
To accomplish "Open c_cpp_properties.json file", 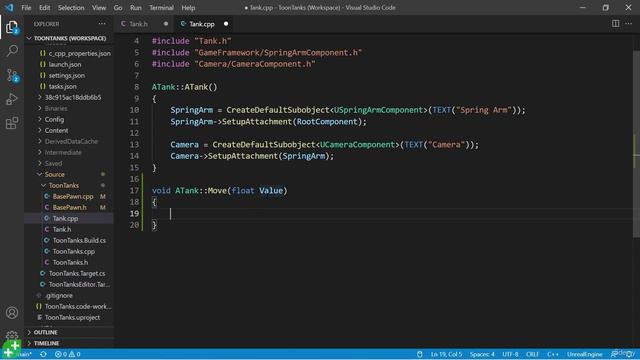I will point(69,53).
